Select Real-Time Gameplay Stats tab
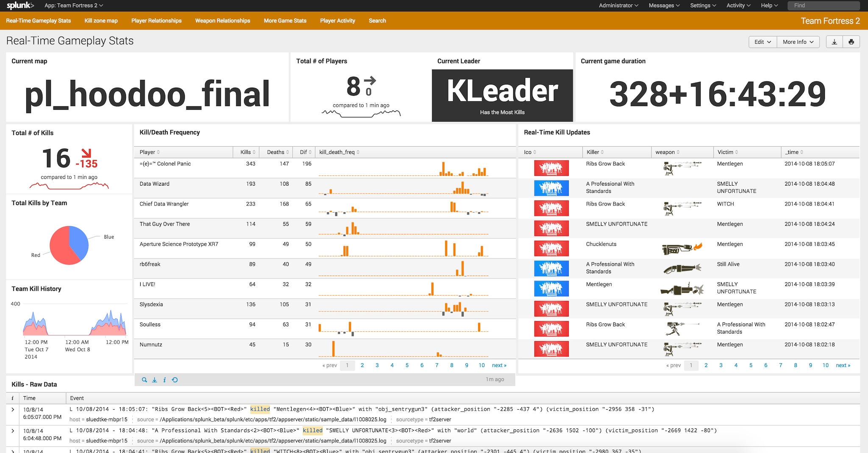 click(x=38, y=21)
